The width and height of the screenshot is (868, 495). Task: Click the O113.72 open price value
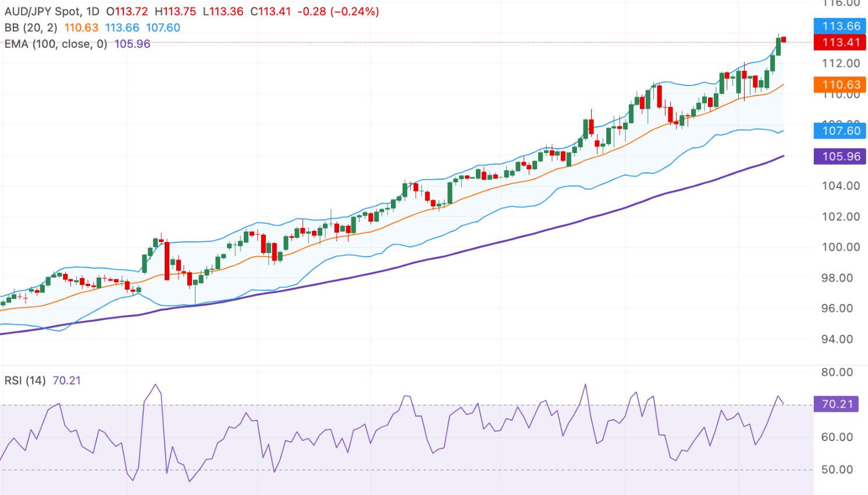click(x=127, y=12)
